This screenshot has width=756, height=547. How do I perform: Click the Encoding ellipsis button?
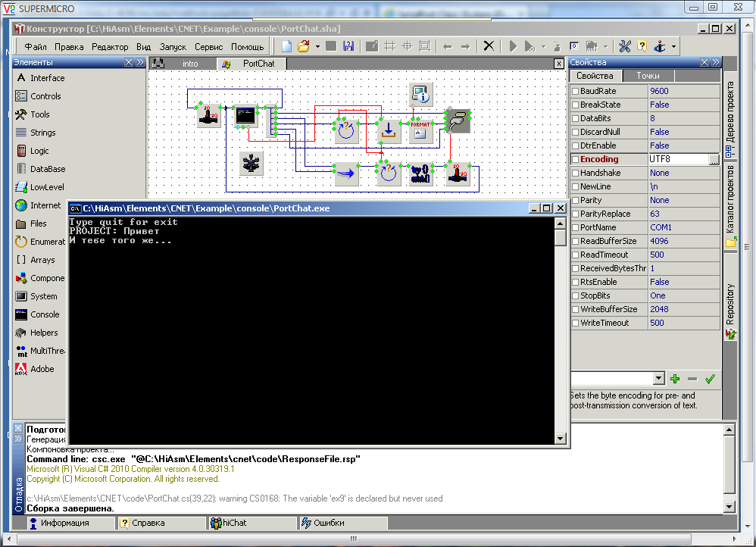(x=714, y=160)
